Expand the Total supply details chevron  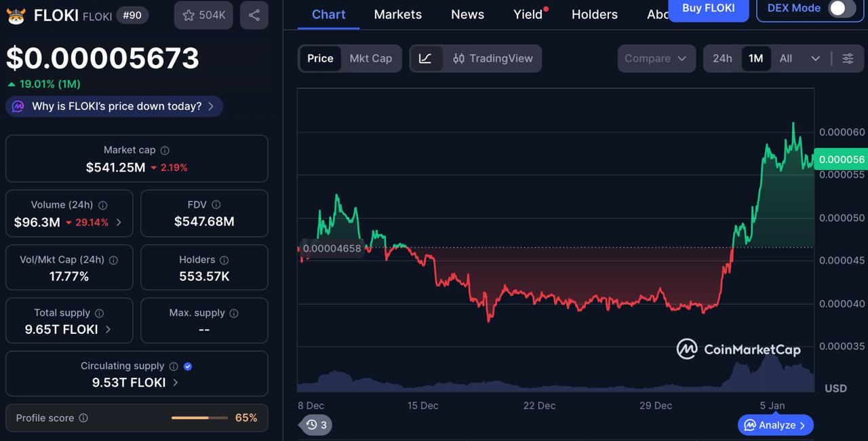pyautogui.click(x=107, y=330)
